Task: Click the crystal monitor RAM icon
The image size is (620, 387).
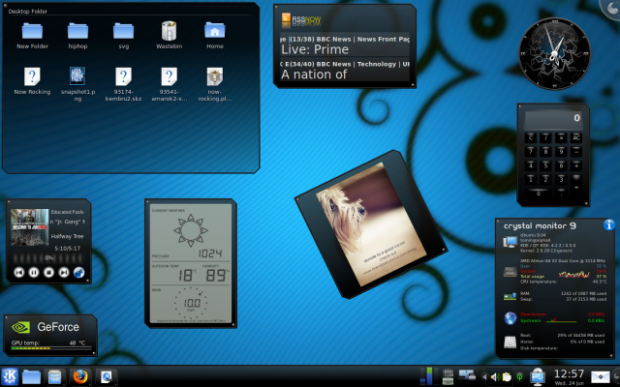Action: (x=510, y=296)
